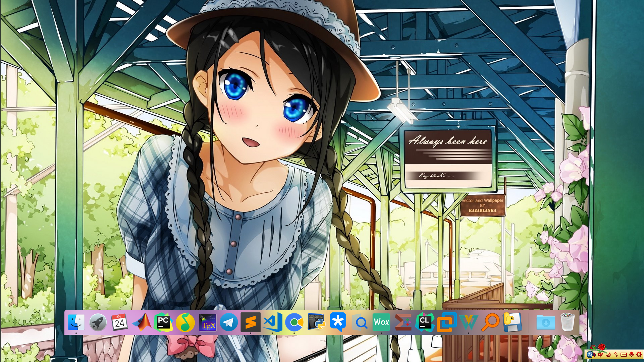Image resolution: width=644 pixels, height=362 pixels.
Task: Launch Sublime Text from the dock
Action: (x=251, y=322)
